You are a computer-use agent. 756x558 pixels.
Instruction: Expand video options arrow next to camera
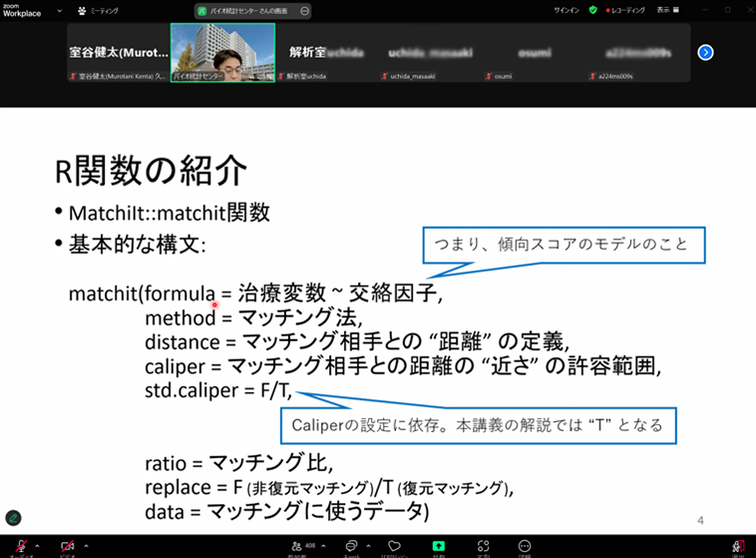(x=87, y=545)
